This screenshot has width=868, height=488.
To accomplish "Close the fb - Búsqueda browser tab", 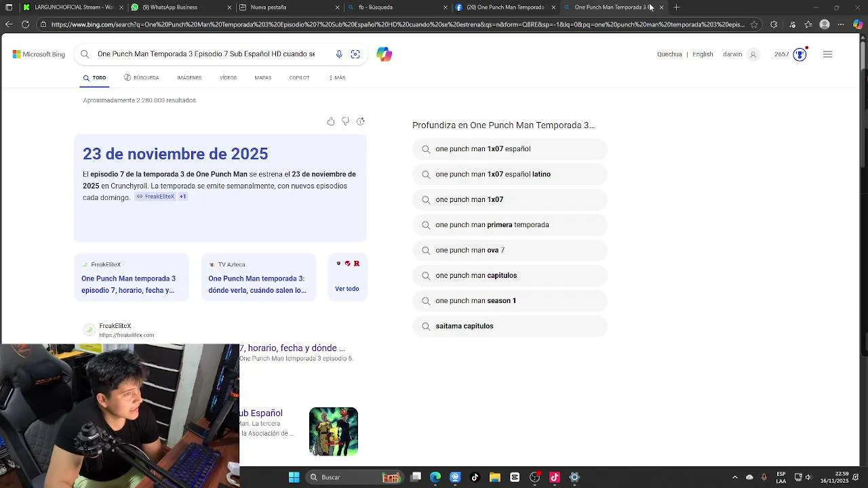I will coord(446,7).
